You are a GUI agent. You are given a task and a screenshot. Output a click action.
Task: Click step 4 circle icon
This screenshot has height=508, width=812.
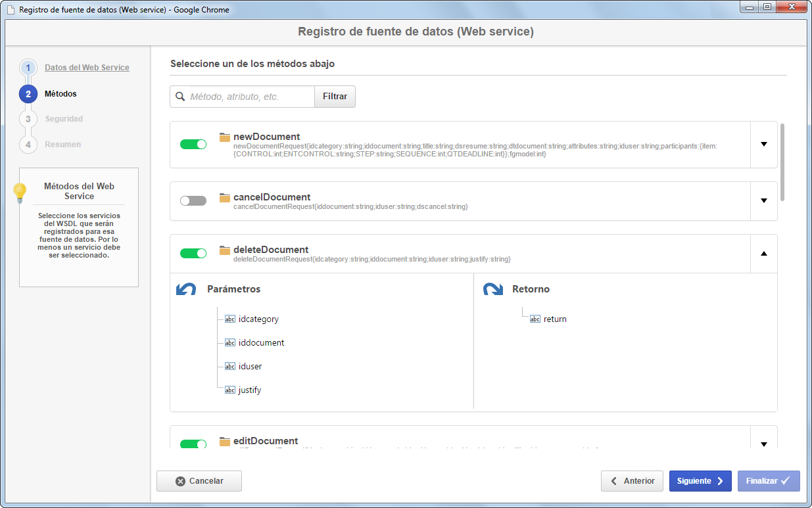(28, 144)
